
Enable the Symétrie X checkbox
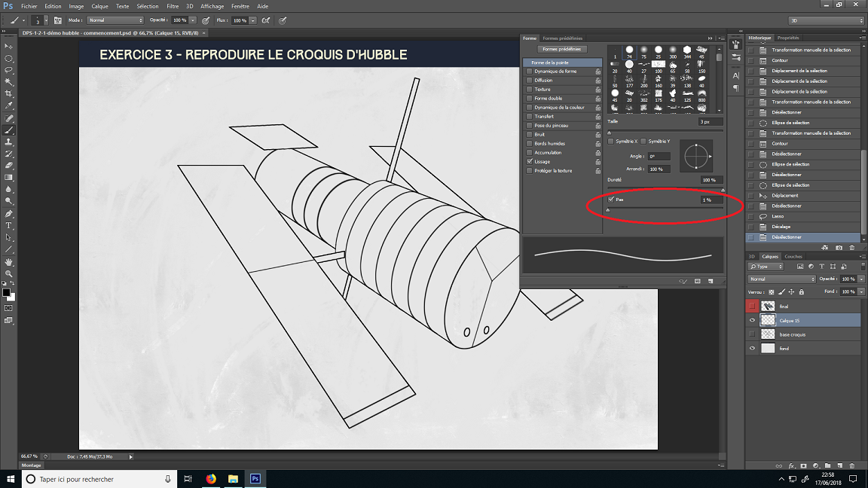tap(610, 141)
